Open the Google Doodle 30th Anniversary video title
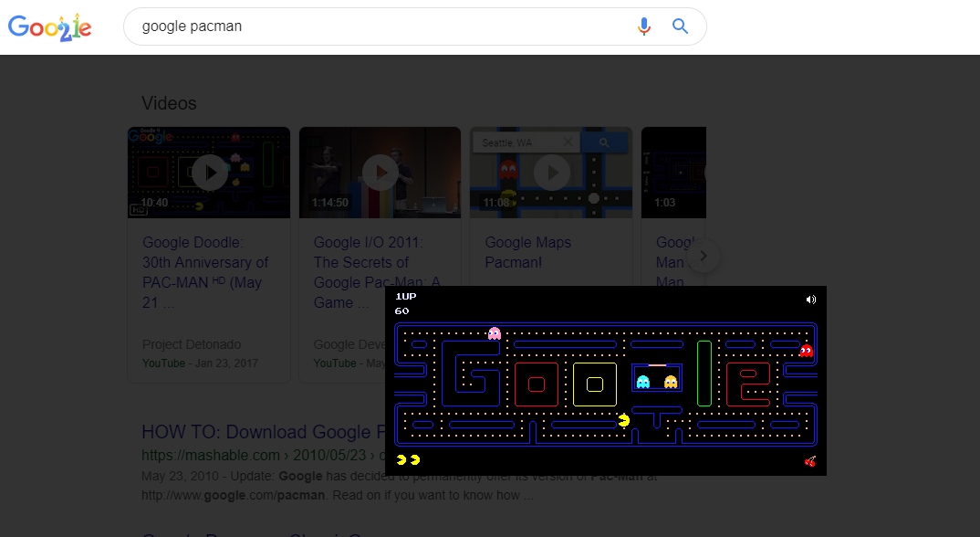This screenshot has width=980, height=537. 205,272
